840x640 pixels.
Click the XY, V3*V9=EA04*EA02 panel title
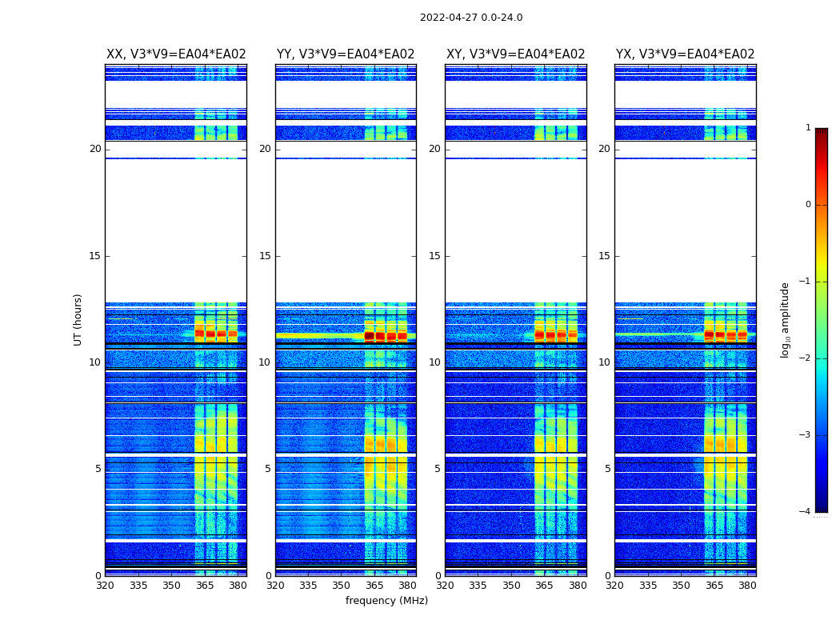click(x=515, y=54)
